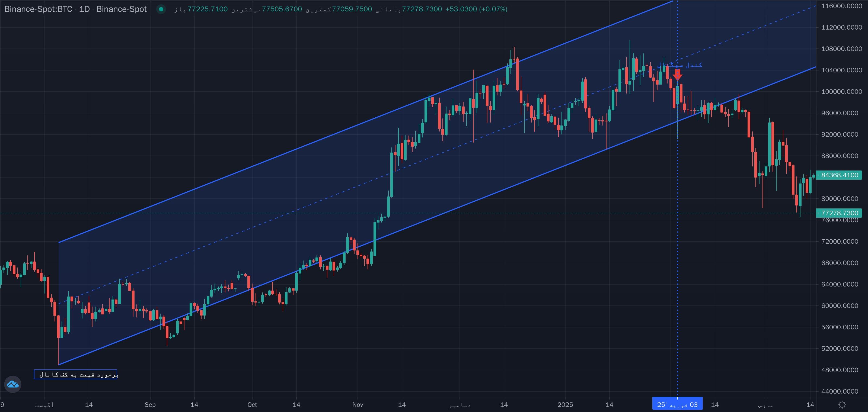Open the Binance-Spot:BTC symbol search
Image resolution: width=868 pixels, height=412 pixels.
[x=39, y=9]
